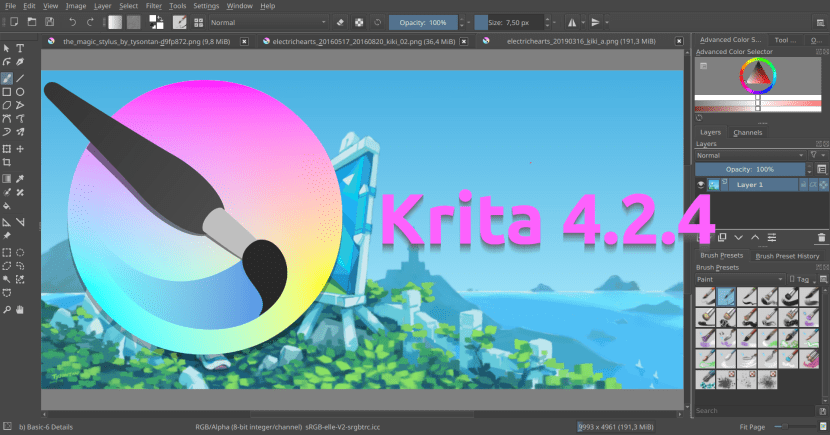Toggle preserve alpha in the toolbar
This screenshot has height=435, width=830.
tap(359, 22)
